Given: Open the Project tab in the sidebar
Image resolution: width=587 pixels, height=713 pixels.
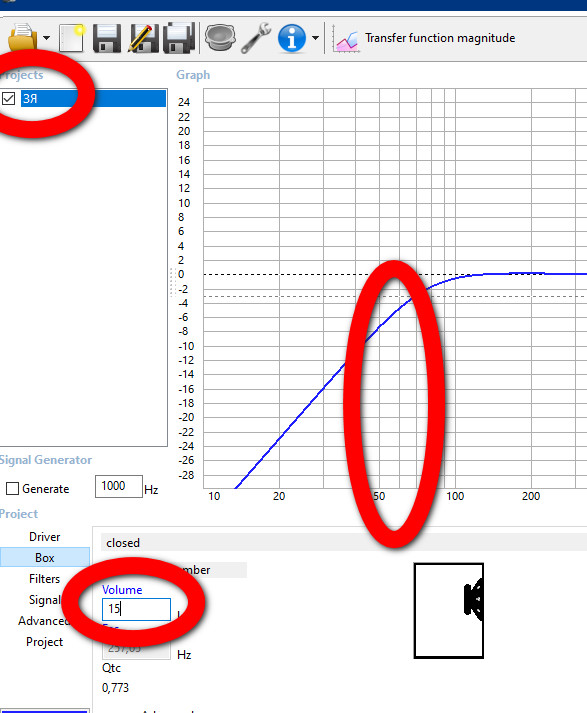Looking at the screenshot, I should click(x=45, y=642).
